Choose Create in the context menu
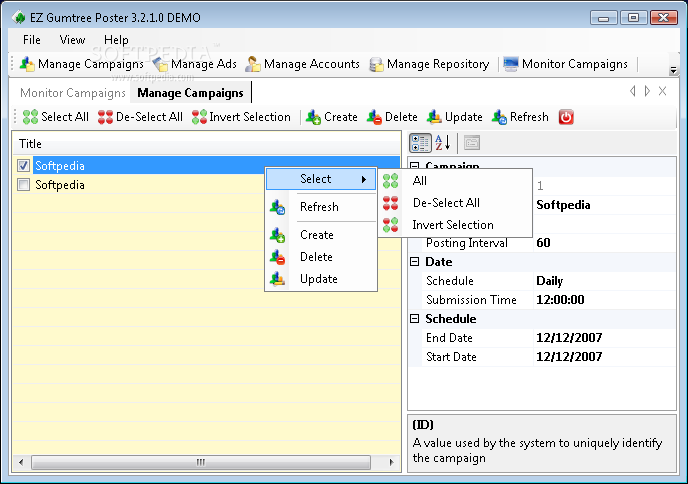Image resolution: width=688 pixels, height=484 pixels. (321, 235)
